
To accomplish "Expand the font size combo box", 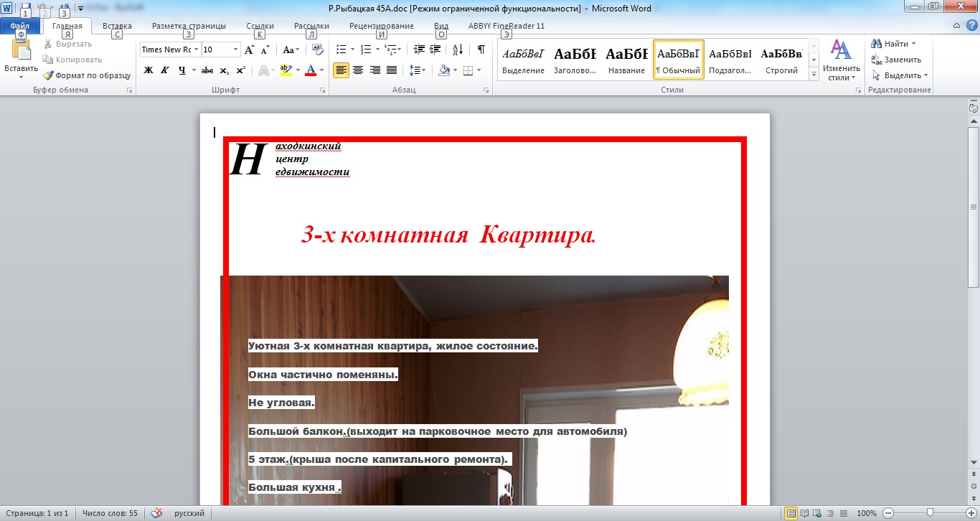I will pyautogui.click(x=235, y=50).
